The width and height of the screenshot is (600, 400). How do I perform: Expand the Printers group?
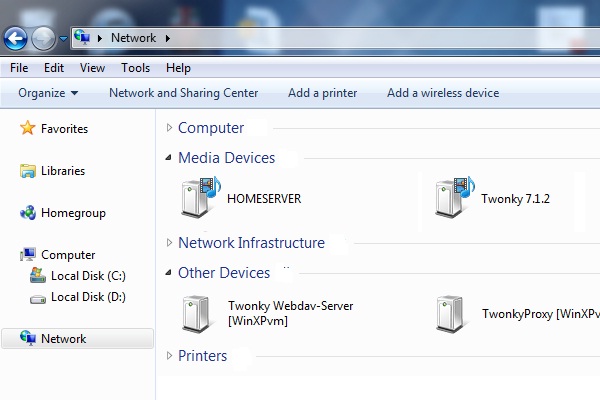tap(202, 356)
